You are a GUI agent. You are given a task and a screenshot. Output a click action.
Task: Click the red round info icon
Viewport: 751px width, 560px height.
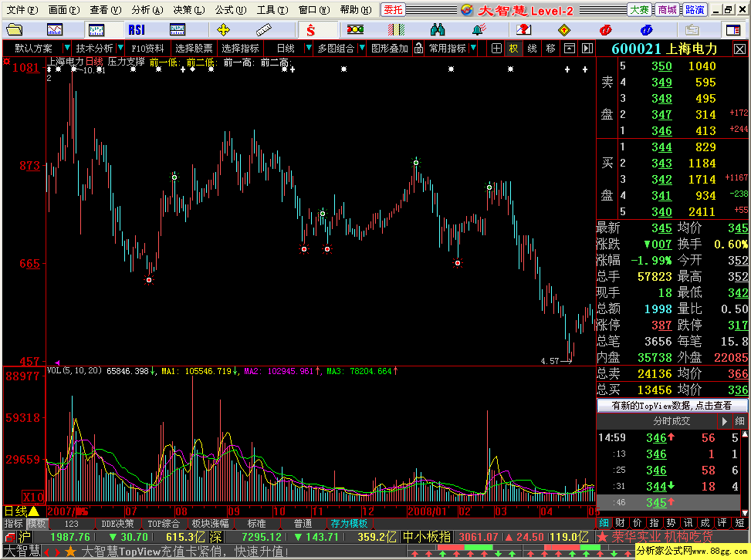coord(605,30)
